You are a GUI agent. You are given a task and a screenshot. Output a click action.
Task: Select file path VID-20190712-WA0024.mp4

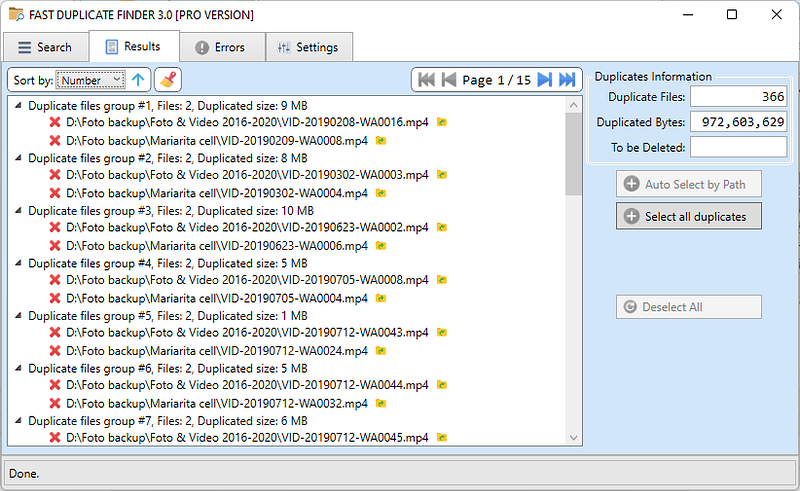[x=217, y=351]
